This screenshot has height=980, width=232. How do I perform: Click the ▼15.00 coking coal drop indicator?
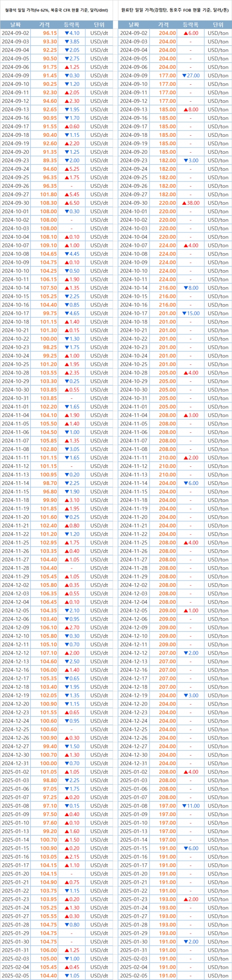191,313
